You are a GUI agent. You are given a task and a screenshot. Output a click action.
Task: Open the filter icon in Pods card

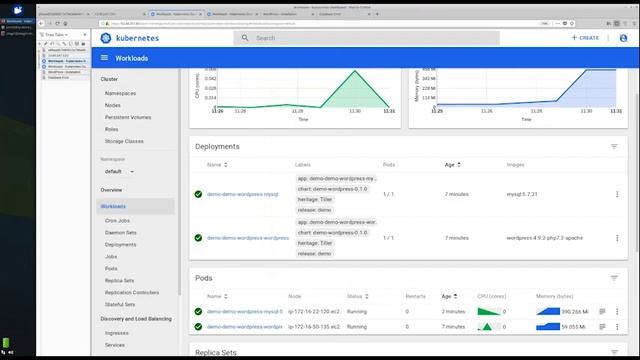tap(614, 278)
